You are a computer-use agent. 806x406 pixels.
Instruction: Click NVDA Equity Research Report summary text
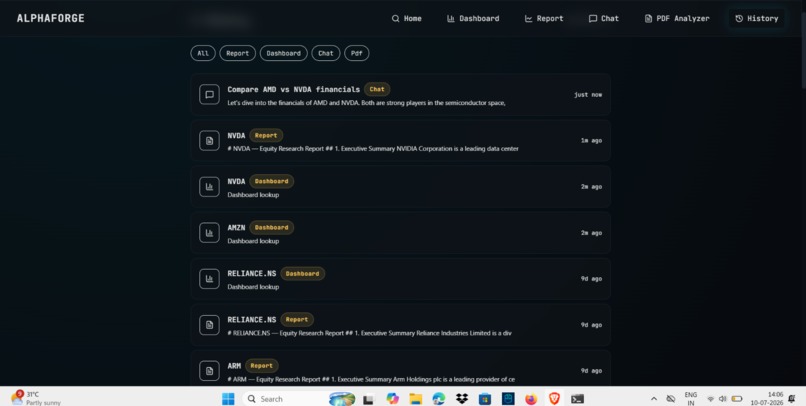coord(373,149)
